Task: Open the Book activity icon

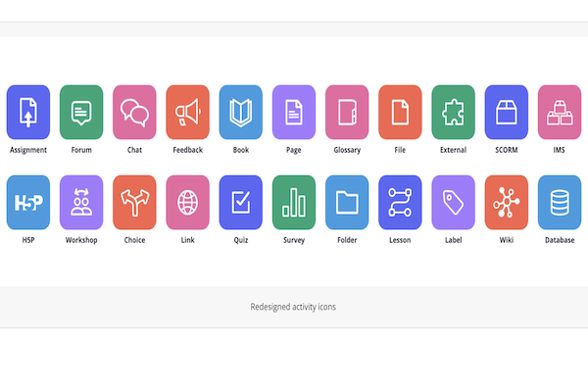Action: pyautogui.click(x=241, y=112)
